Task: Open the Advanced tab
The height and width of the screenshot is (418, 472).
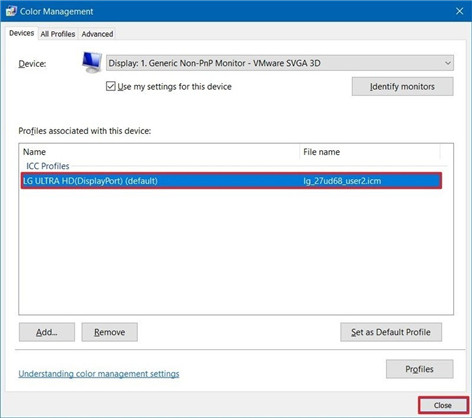Action: [x=97, y=34]
